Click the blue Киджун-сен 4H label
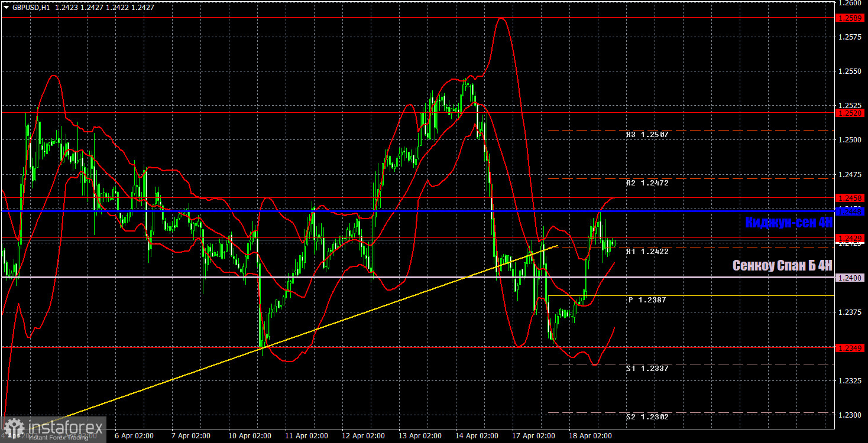The width and height of the screenshot is (868, 443). point(788,223)
